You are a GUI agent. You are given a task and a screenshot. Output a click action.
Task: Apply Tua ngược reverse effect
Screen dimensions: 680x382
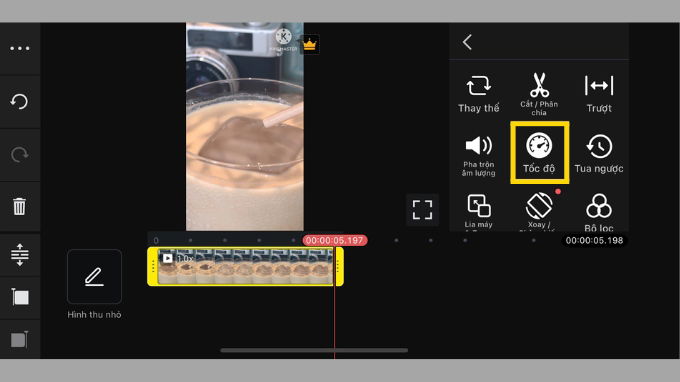[x=599, y=153]
